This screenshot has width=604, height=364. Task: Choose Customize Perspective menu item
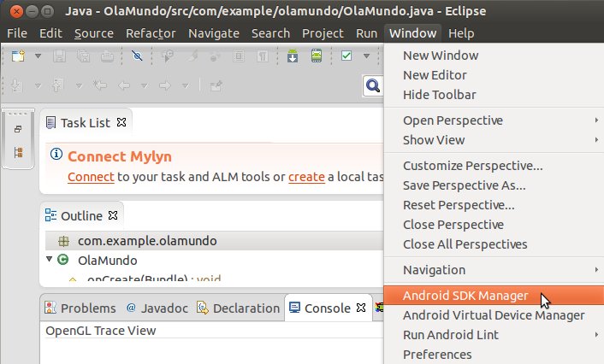click(x=494, y=166)
